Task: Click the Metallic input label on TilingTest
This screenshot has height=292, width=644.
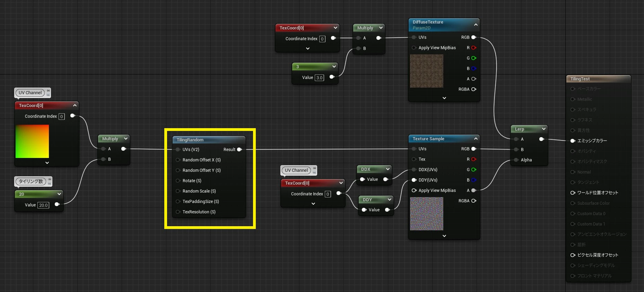Action: pos(584,99)
